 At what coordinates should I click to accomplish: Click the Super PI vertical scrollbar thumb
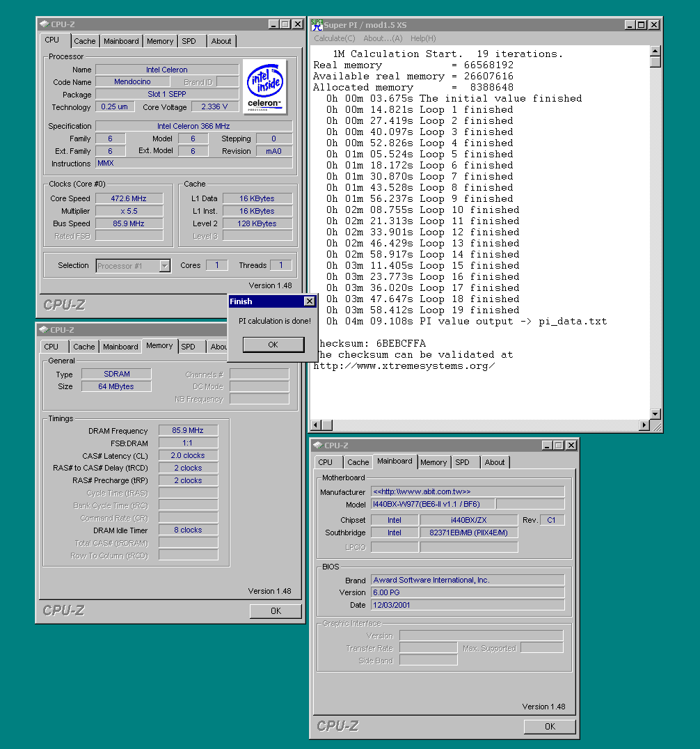pos(655,62)
